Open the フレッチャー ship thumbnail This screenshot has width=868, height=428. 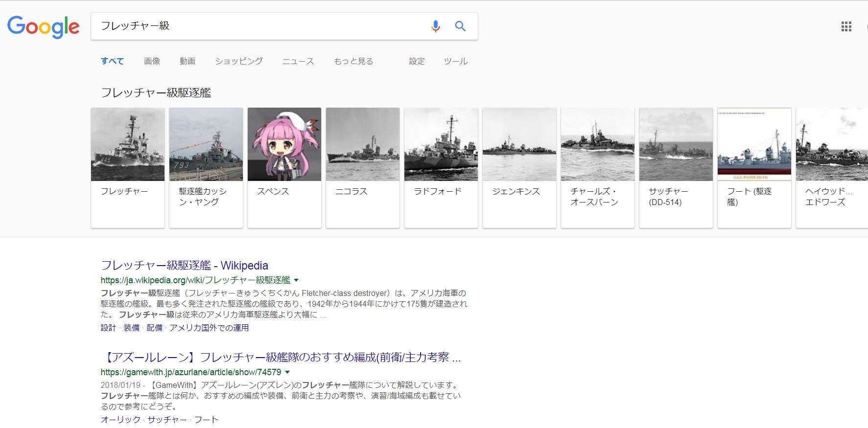pyautogui.click(x=128, y=144)
